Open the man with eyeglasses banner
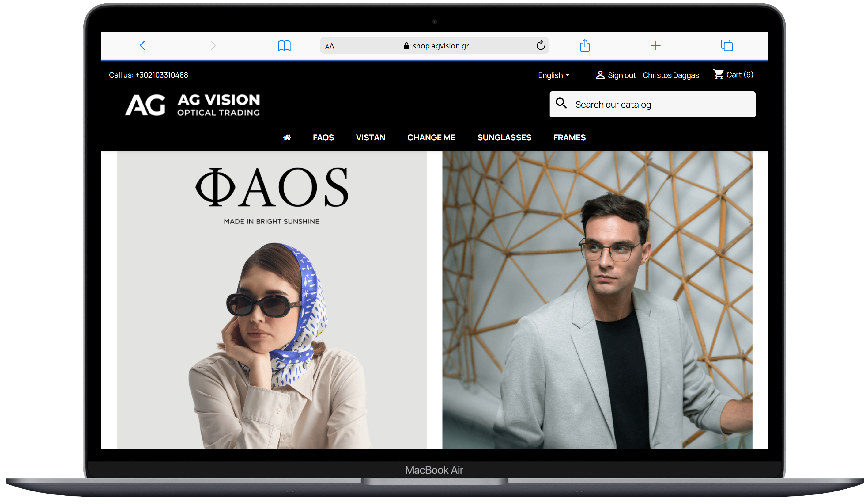 point(597,300)
